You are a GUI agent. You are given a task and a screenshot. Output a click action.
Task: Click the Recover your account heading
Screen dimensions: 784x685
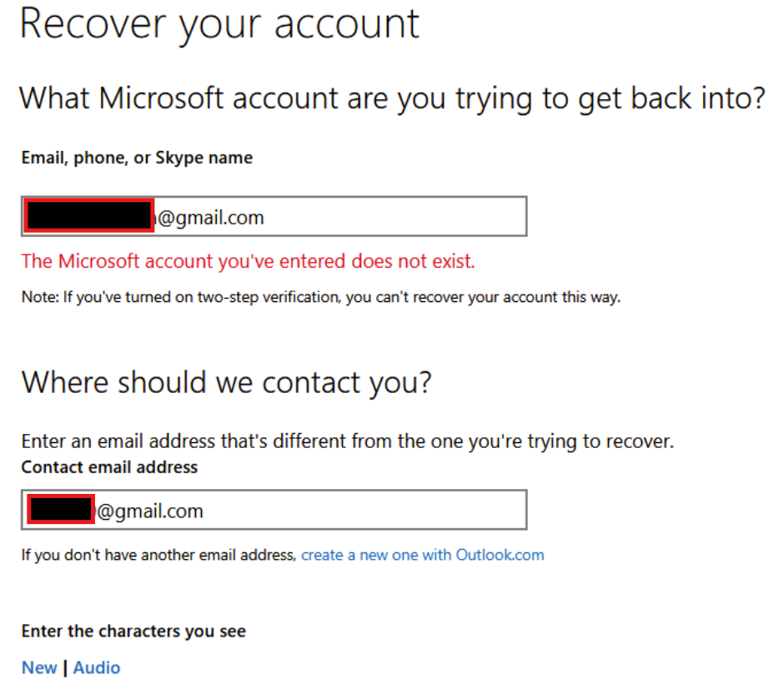tap(219, 24)
